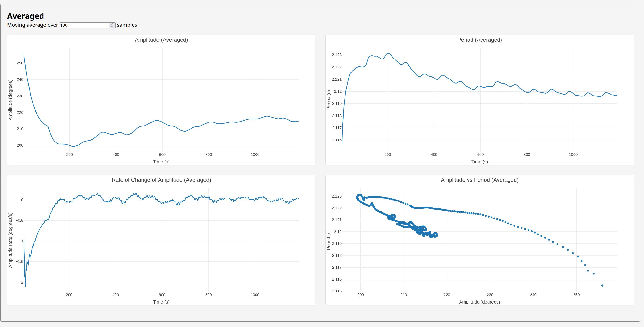Click the 1000 tick on Rate of Change x-axis
Image resolution: width=644 pixels, height=327 pixels.
255,295
